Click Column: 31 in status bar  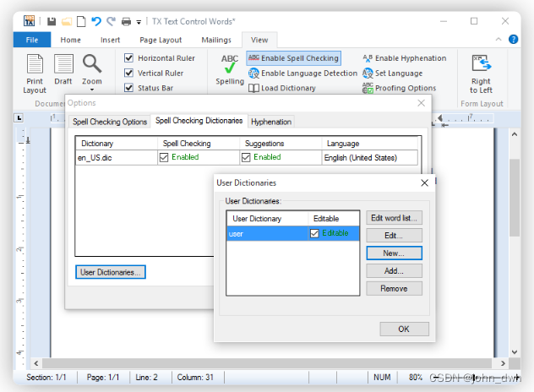coord(195,378)
